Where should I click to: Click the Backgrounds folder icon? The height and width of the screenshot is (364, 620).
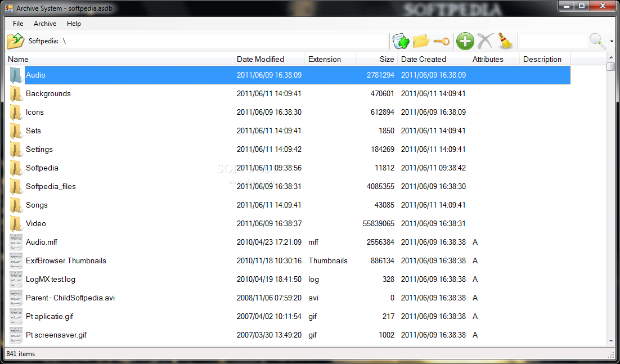tap(16, 93)
